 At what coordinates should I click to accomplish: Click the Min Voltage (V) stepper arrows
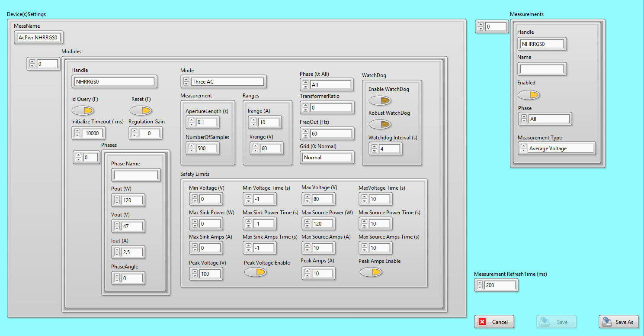tap(195, 199)
